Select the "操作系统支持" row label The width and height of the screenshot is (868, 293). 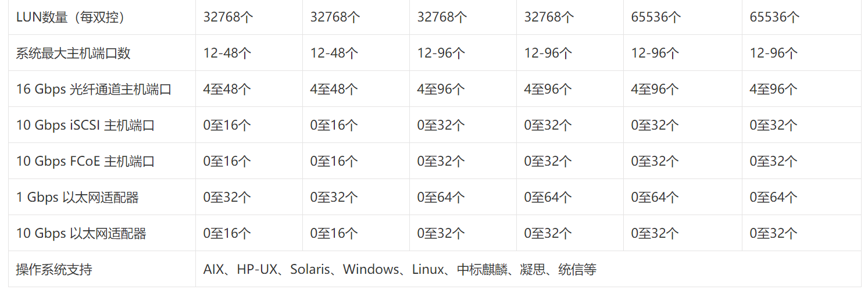pos(54,269)
